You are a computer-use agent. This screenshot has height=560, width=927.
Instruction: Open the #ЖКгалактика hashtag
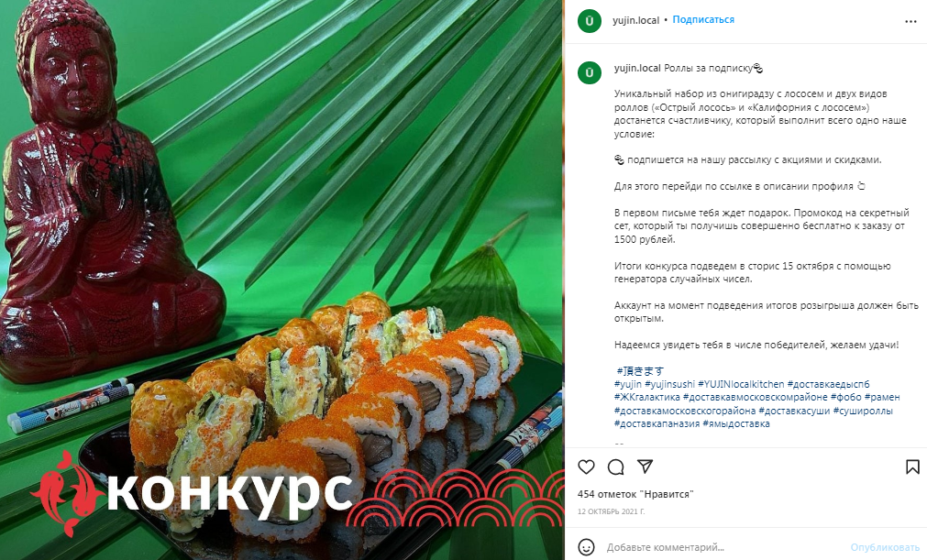point(647,397)
